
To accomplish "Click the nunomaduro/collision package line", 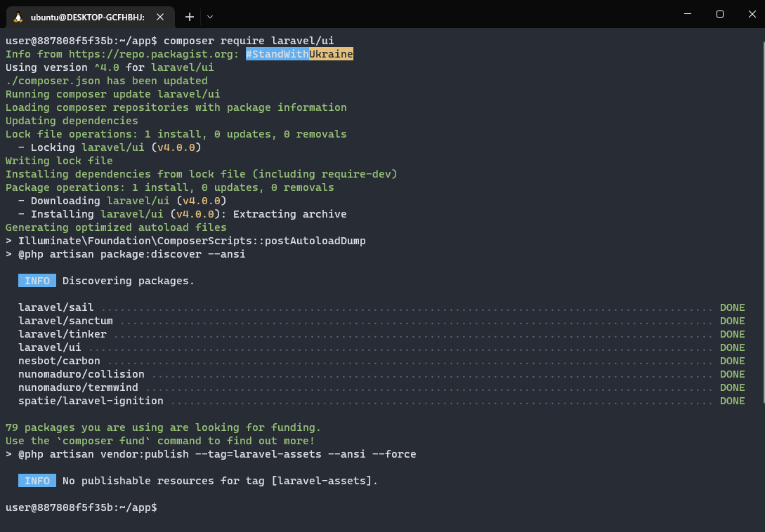I will point(381,374).
